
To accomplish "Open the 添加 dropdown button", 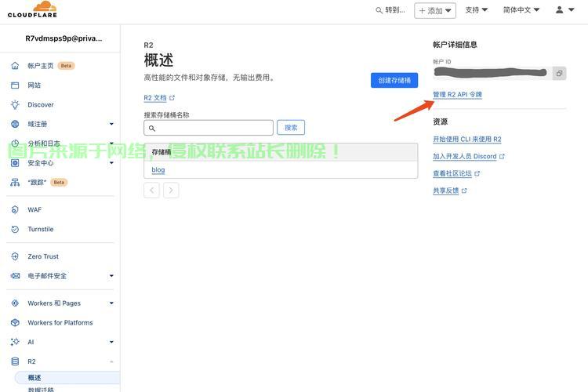I will coord(435,10).
